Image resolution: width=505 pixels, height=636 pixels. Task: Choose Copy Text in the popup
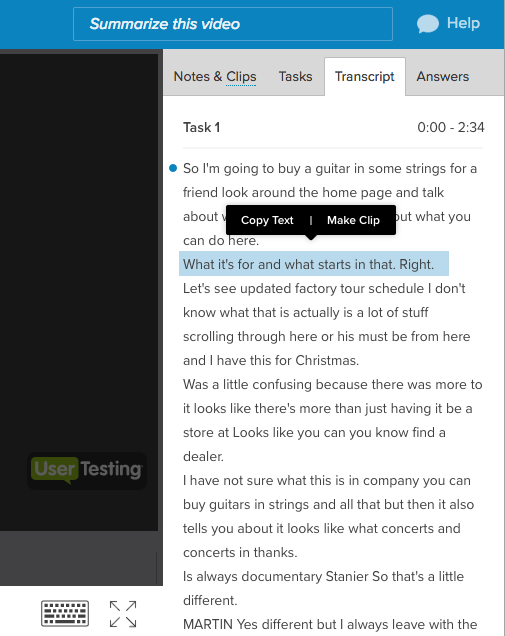(267, 220)
